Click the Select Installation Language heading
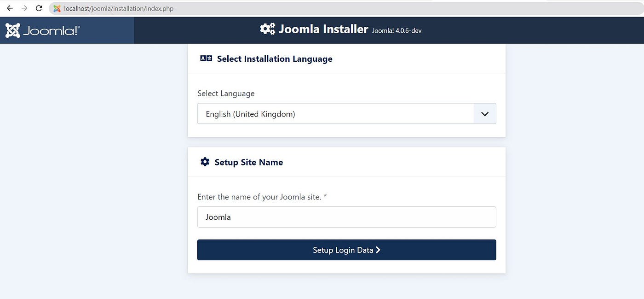 [x=275, y=59]
